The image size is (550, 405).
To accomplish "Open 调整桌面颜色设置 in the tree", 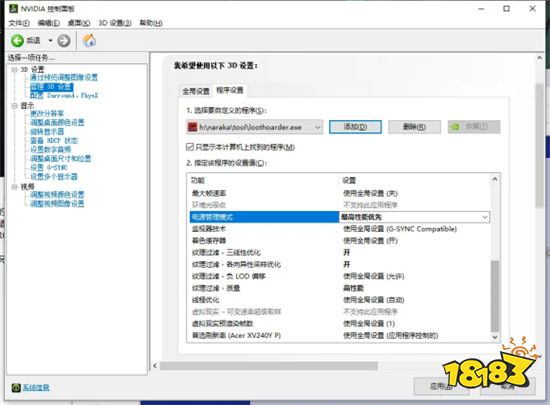I will [x=57, y=122].
